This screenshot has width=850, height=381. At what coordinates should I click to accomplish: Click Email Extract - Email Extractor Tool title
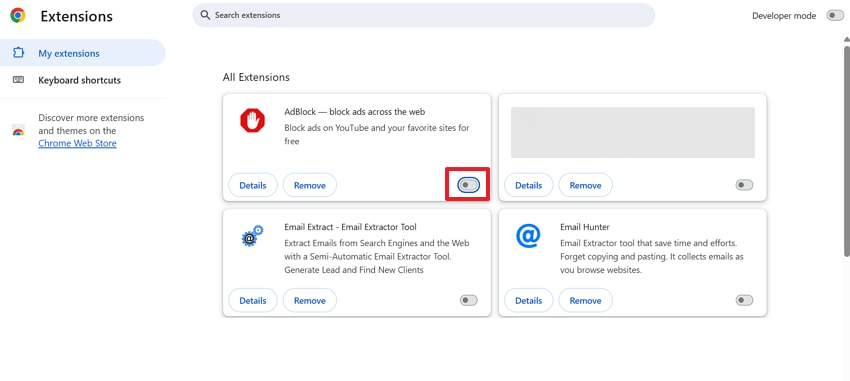tap(350, 227)
